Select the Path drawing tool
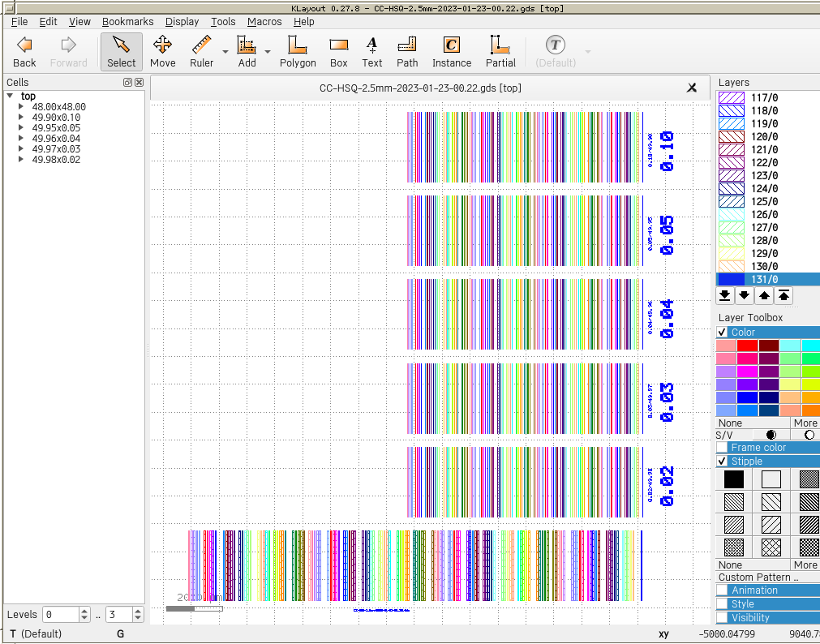The image size is (820, 644). 407,51
